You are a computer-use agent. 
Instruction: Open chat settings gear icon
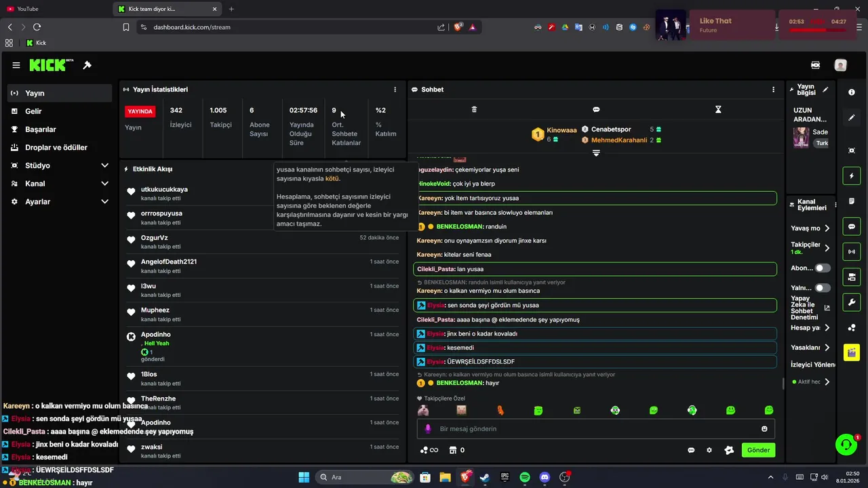tap(709, 450)
